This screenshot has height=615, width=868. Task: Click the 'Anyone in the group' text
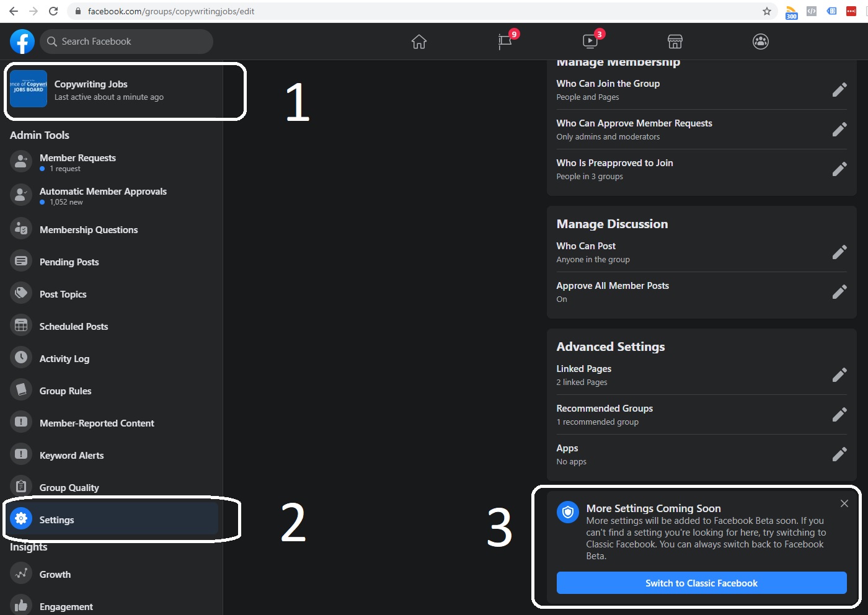click(593, 260)
